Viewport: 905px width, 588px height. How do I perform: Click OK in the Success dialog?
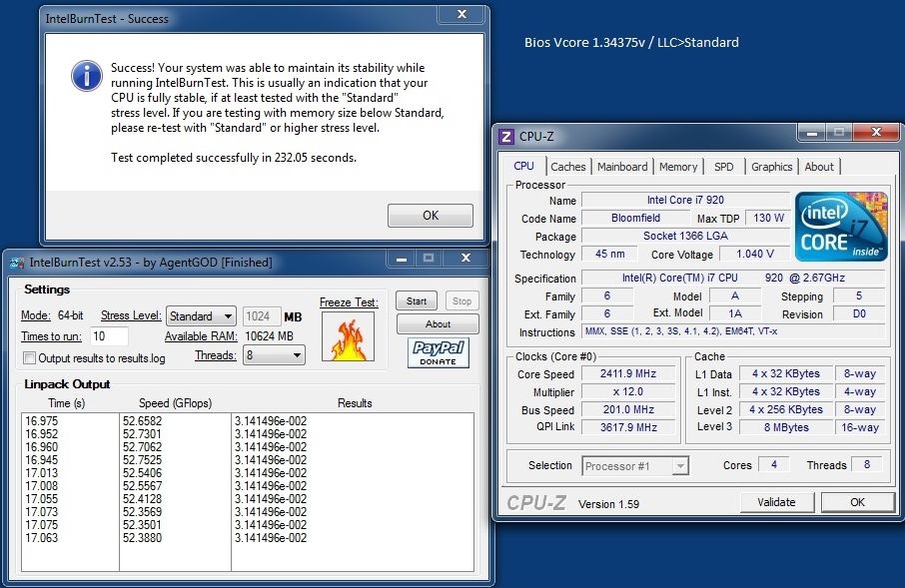click(x=430, y=216)
